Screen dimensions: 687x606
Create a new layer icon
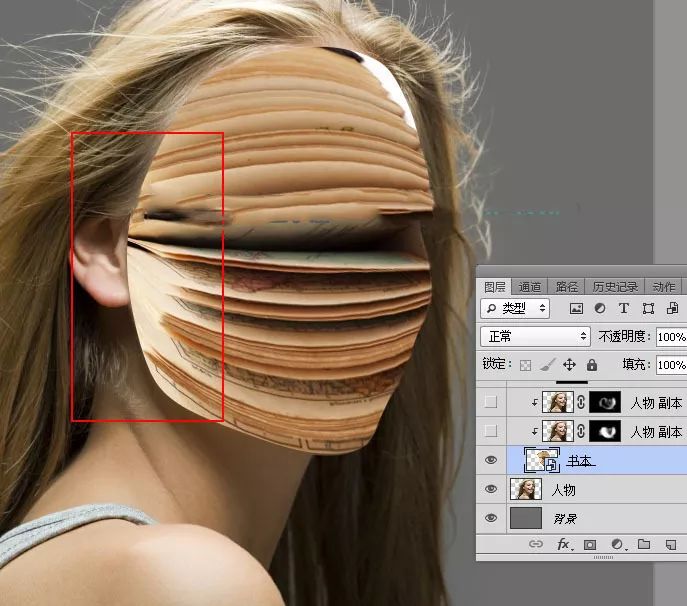pyautogui.click(x=671, y=544)
